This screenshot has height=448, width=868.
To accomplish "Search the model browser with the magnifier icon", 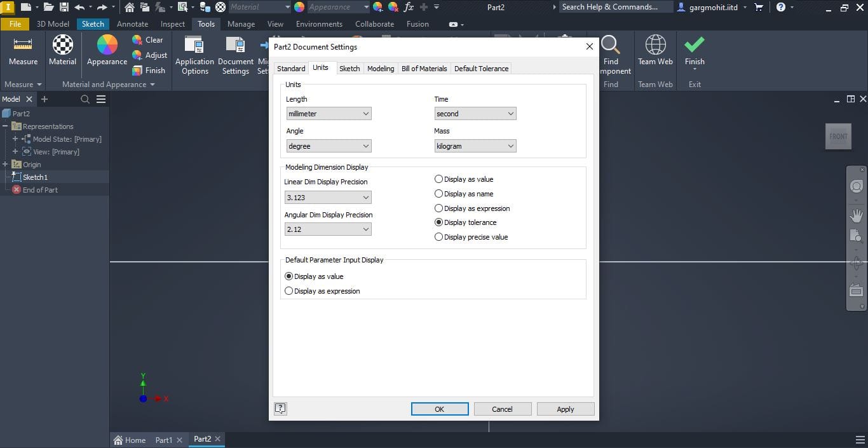I will (85, 99).
